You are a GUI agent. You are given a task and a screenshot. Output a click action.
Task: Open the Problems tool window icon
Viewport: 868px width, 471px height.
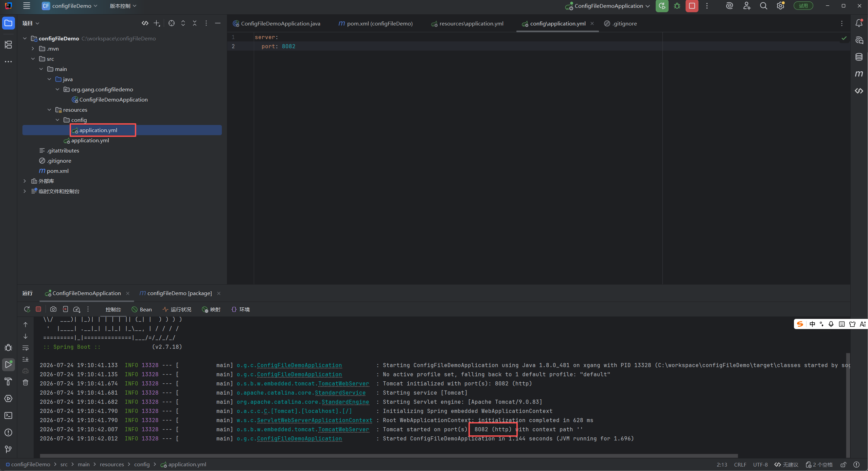[x=8, y=432]
